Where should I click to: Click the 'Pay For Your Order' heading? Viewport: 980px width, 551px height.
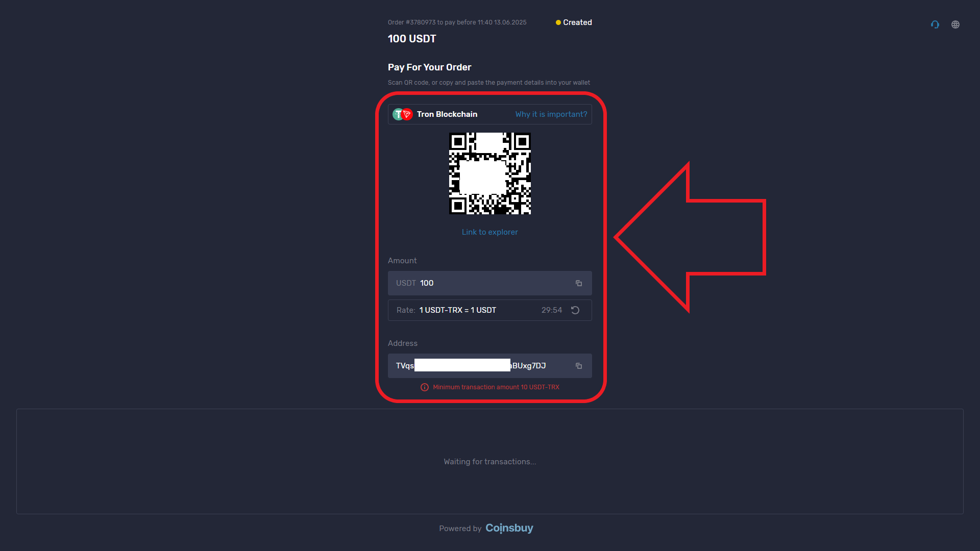pos(429,67)
